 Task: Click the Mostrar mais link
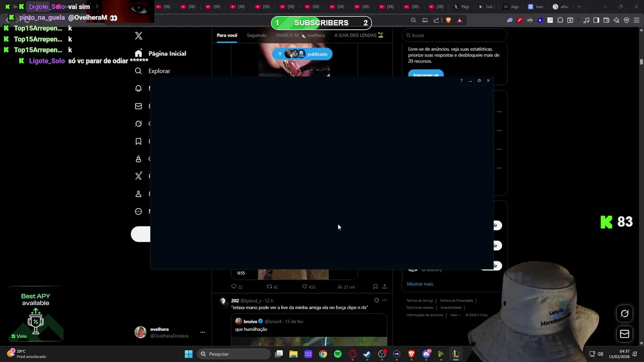[x=420, y=284]
